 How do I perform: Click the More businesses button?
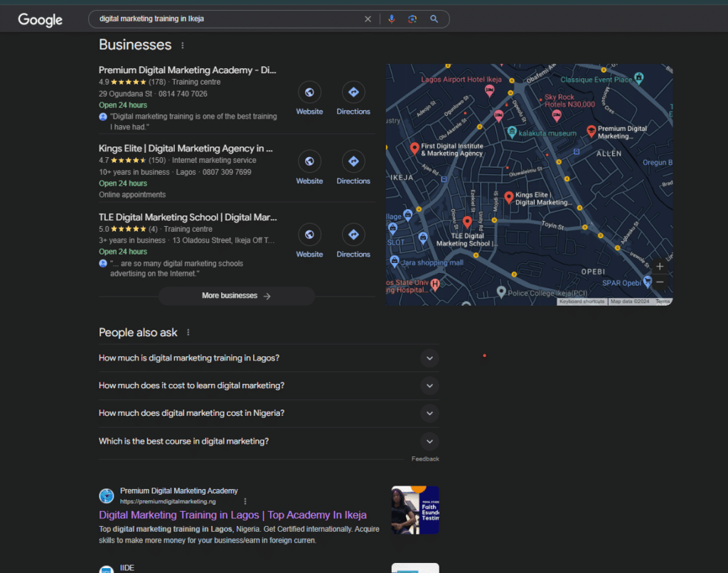(237, 296)
